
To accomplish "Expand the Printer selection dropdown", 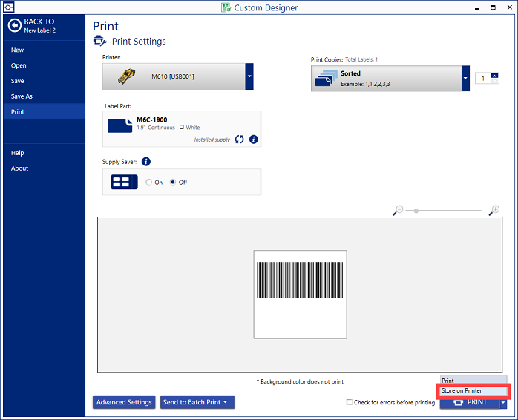I will click(249, 76).
